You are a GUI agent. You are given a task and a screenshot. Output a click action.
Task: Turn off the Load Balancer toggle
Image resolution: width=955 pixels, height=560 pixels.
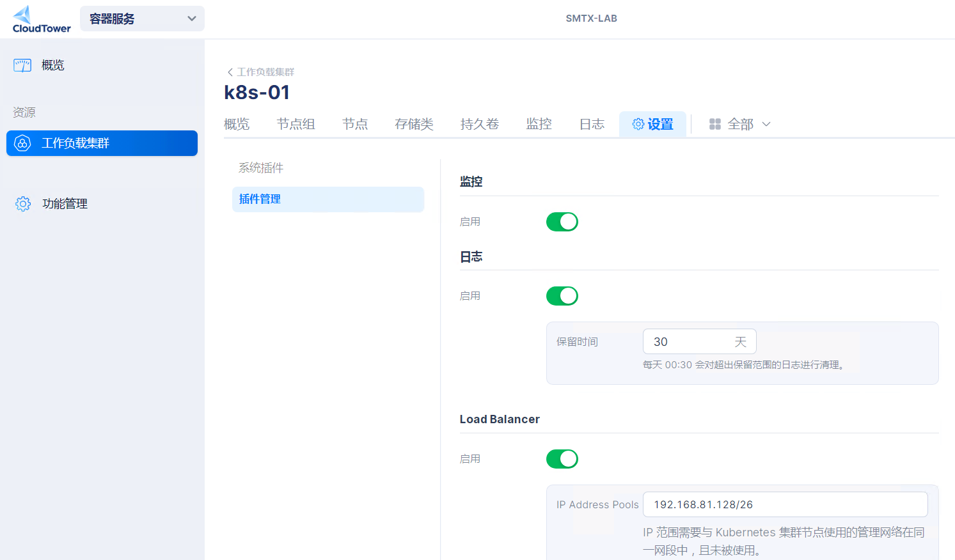coord(562,459)
